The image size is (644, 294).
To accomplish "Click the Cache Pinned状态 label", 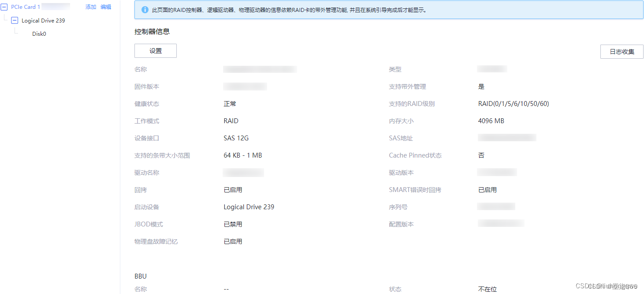I will [x=415, y=155].
